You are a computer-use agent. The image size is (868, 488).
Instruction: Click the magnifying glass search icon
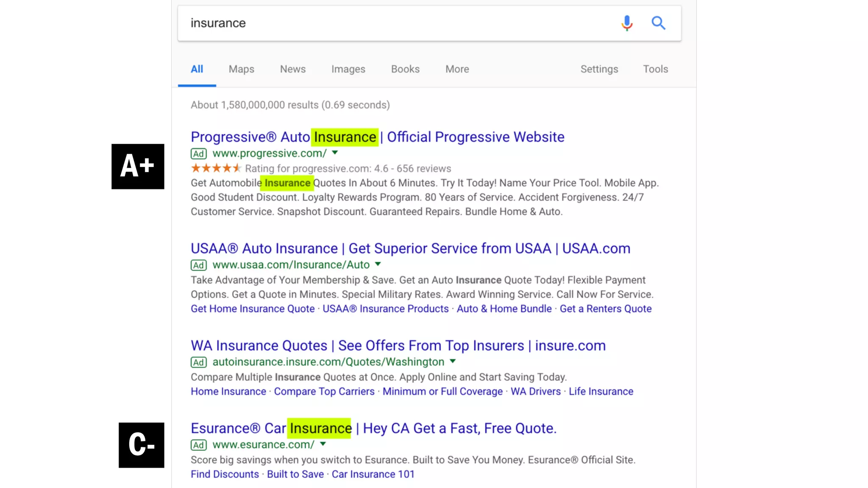[658, 23]
